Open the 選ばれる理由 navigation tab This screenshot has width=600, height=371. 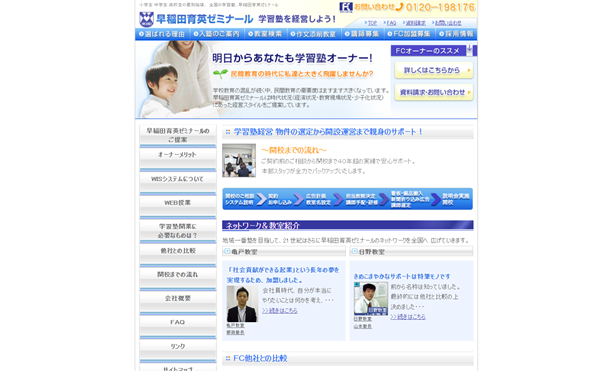pos(162,34)
